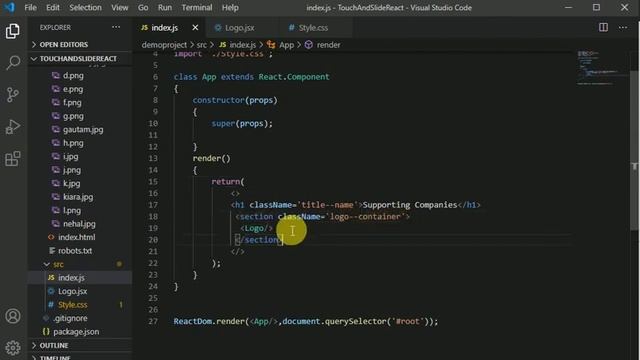Open File menu
The image size is (640, 360).
tap(30, 7)
